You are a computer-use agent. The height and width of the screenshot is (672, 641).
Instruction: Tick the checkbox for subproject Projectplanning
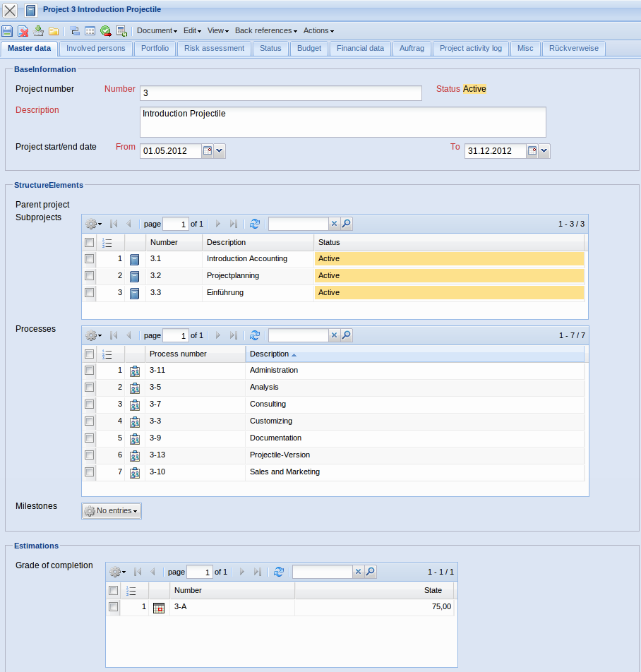click(89, 275)
